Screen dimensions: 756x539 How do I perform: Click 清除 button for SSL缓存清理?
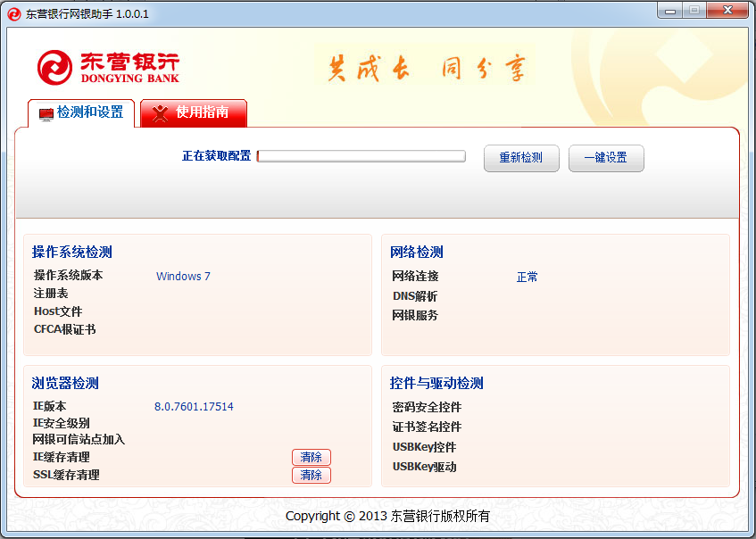(x=311, y=475)
